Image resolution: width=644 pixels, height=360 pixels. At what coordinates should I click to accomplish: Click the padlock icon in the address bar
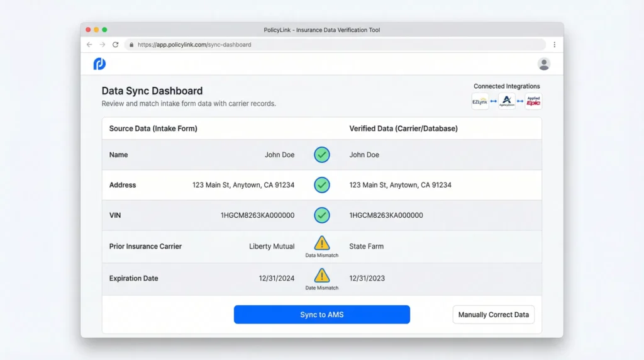[131, 45]
